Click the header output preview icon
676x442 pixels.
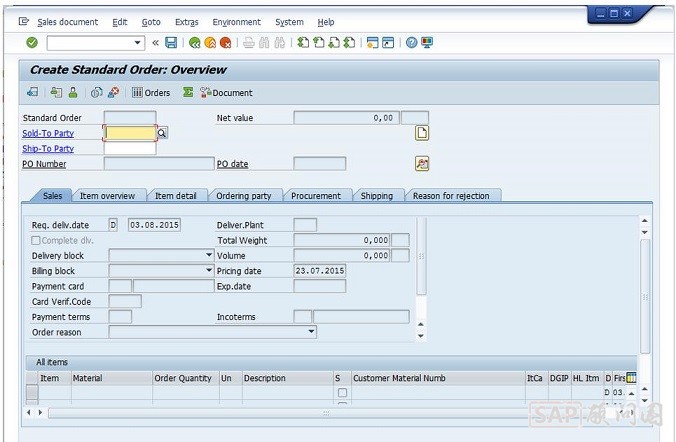coord(56,92)
